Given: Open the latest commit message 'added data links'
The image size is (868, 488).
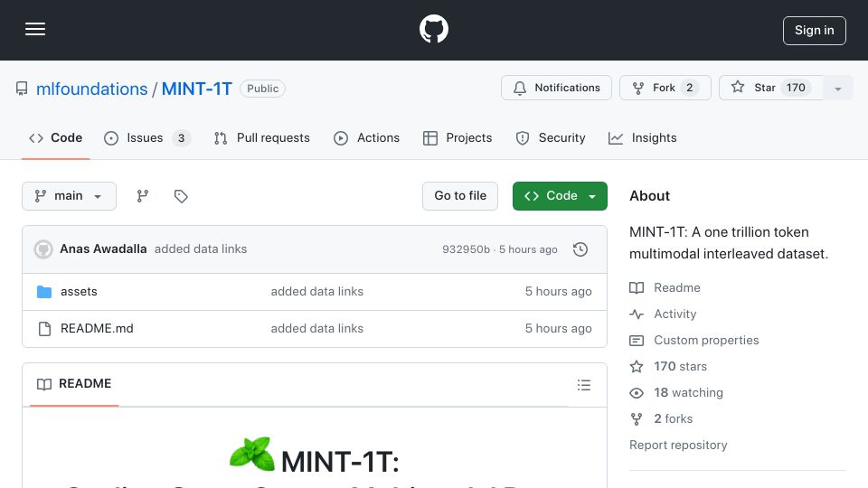Looking at the screenshot, I should click(x=201, y=249).
